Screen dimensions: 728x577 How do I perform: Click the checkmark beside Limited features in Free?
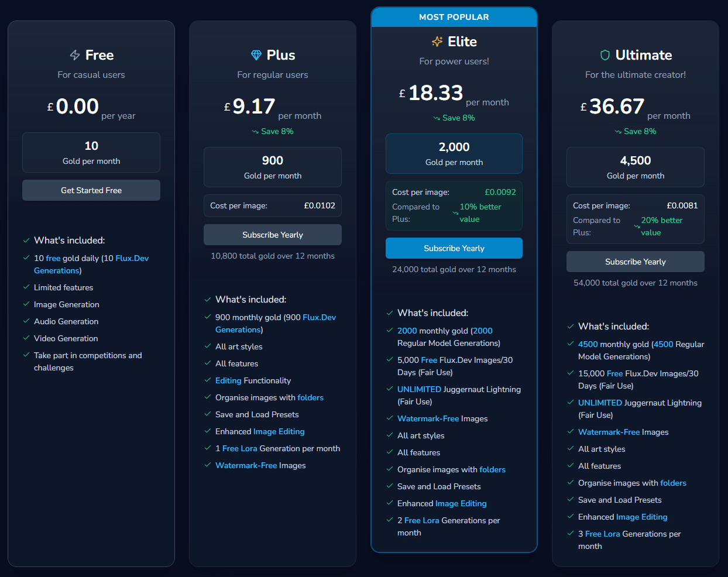click(x=26, y=287)
